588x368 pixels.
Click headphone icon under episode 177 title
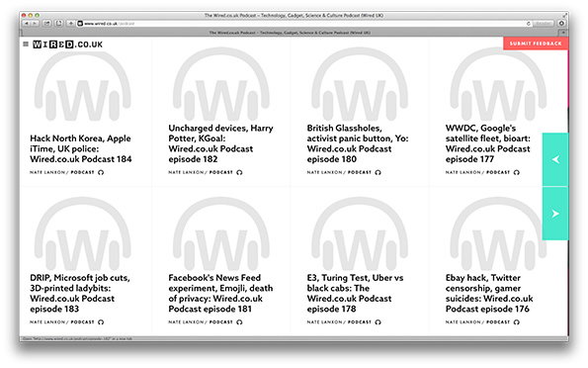click(x=517, y=172)
